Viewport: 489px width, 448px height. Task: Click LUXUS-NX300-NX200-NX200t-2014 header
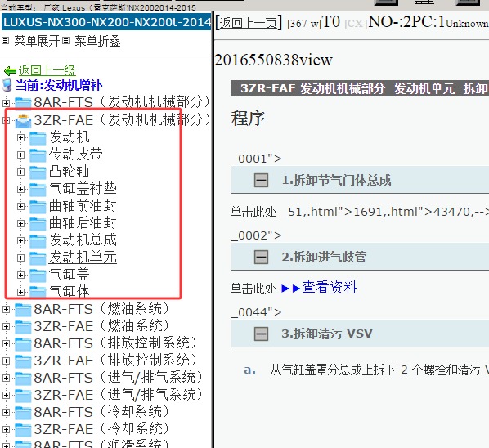(x=106, y=22)
